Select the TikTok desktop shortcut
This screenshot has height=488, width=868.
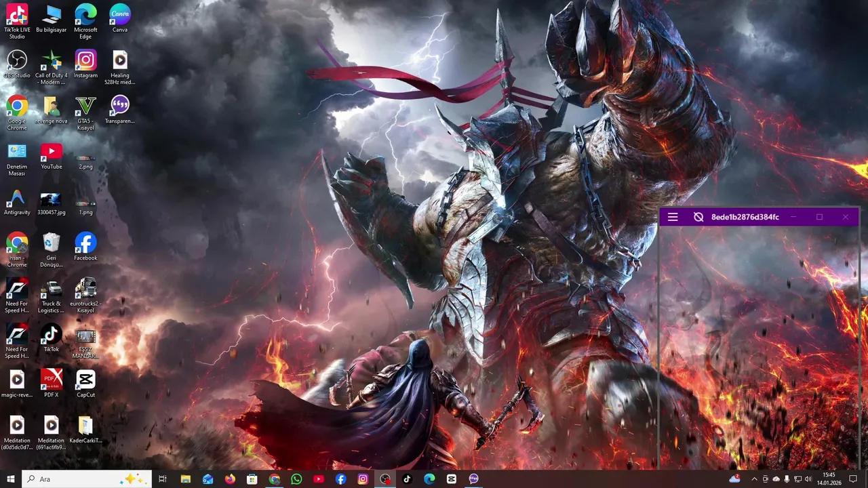coord(52,338)
